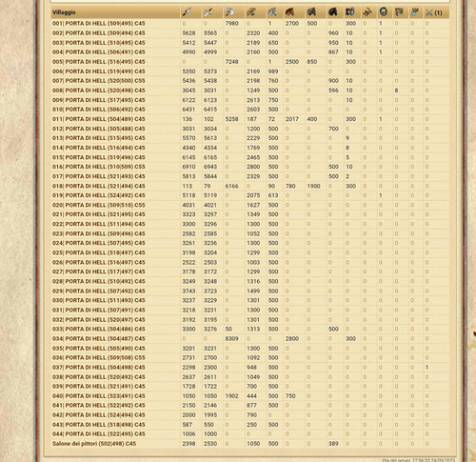
Task: Open village 003| PORTA DI HELL (510|495)
Action: pyautogui.click(x=99, y=43)
